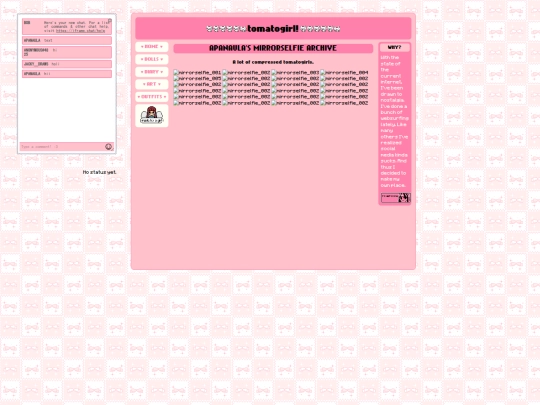Click the JACKY_DRAWS chat message
Screen dimensions: 540x405
67,64
